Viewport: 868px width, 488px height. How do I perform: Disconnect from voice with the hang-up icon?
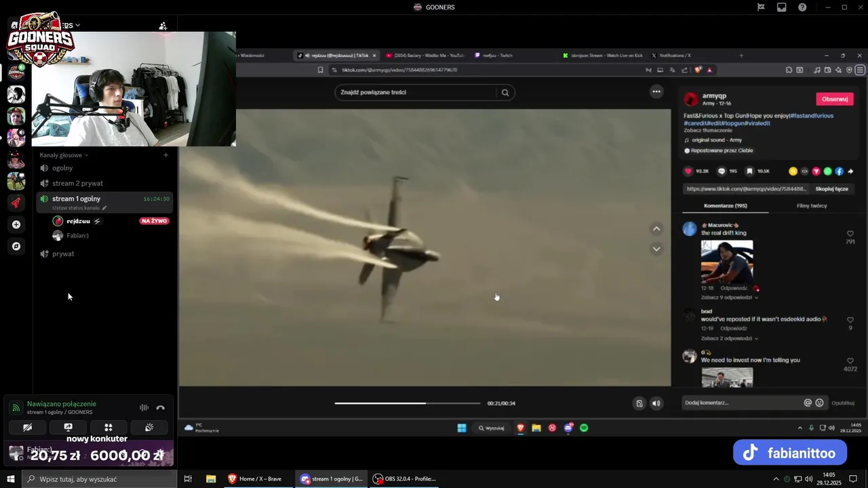[x=161, y=407]
